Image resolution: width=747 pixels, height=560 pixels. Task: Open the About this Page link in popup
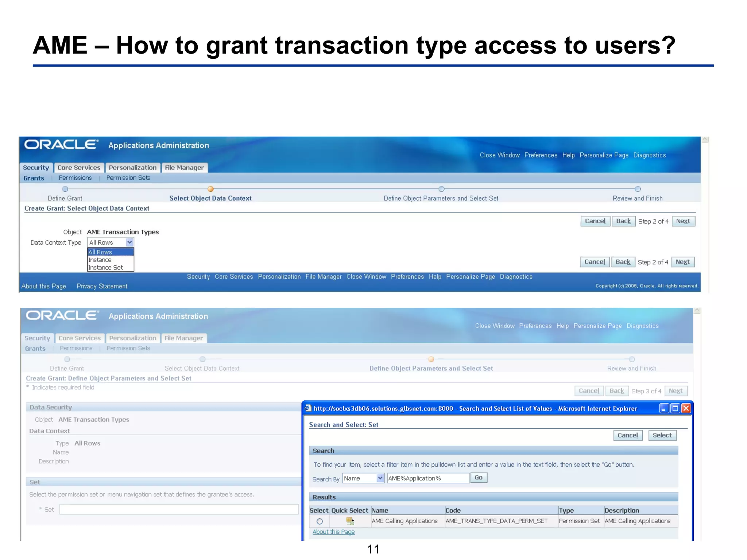click(x=333, y=532)
